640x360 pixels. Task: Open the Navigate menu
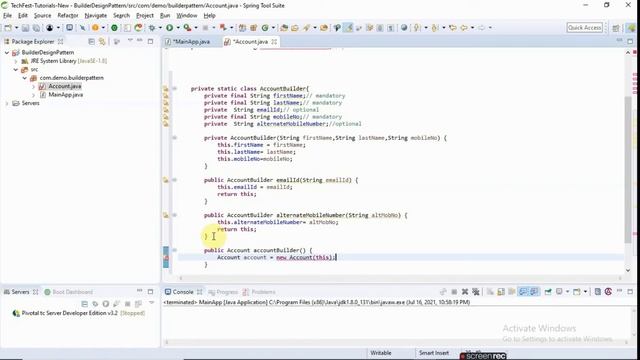pyautogui.click(x=96, y=16)
